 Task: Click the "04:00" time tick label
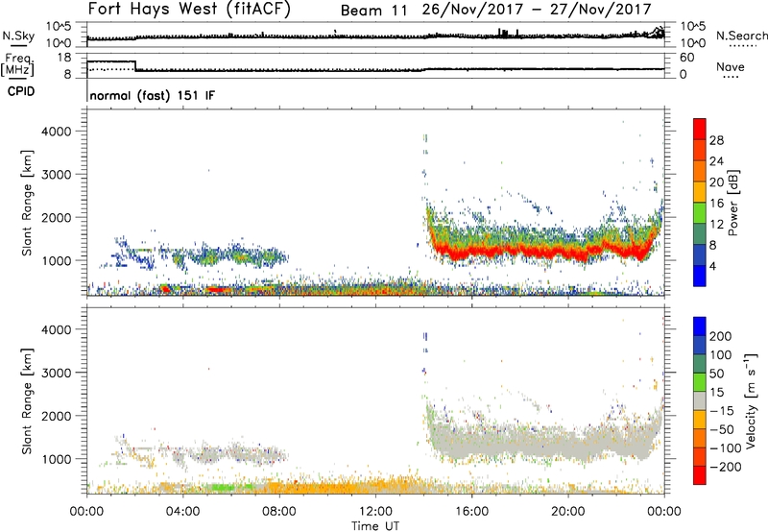(182, 512)
